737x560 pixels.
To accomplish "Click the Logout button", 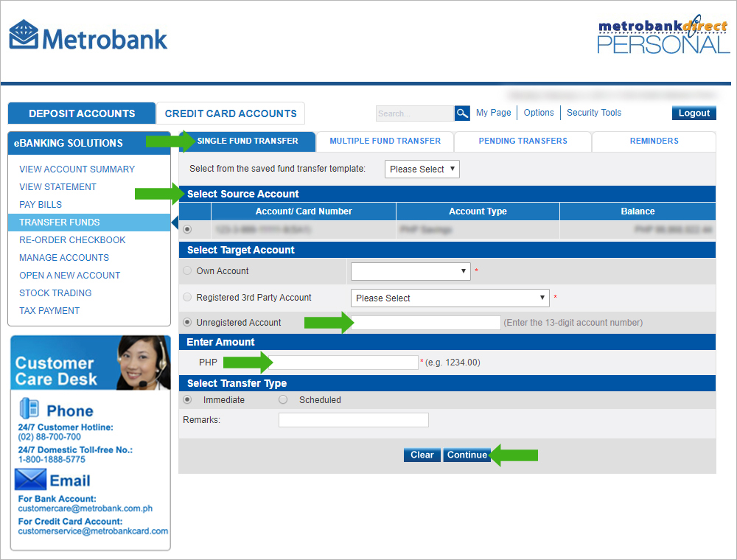I will (x=694, y=113).
